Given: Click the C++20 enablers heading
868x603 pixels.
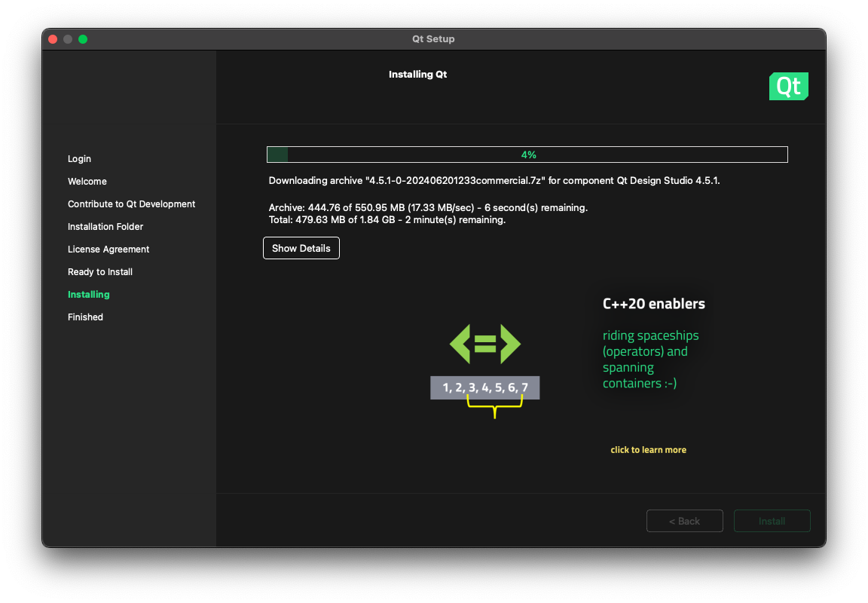Looking at the screenshot, I should click(x=654, y=305).
